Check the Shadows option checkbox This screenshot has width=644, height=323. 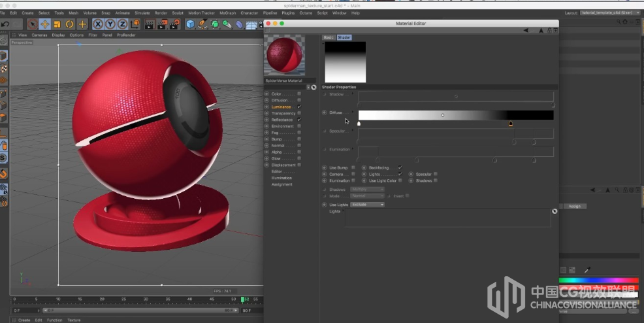[436, 180]
